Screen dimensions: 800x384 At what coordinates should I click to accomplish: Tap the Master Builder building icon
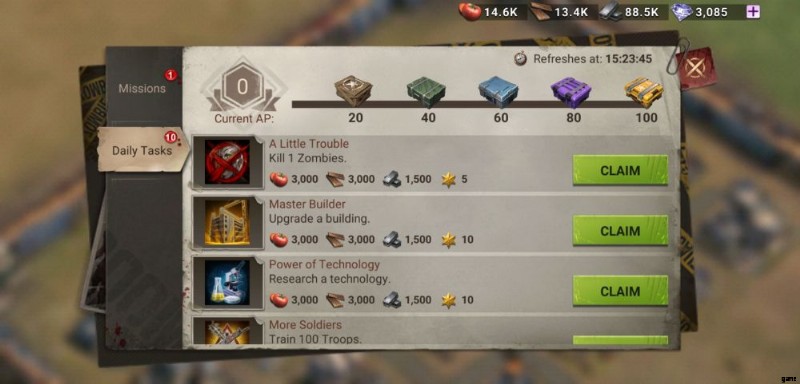click(228, 222)
